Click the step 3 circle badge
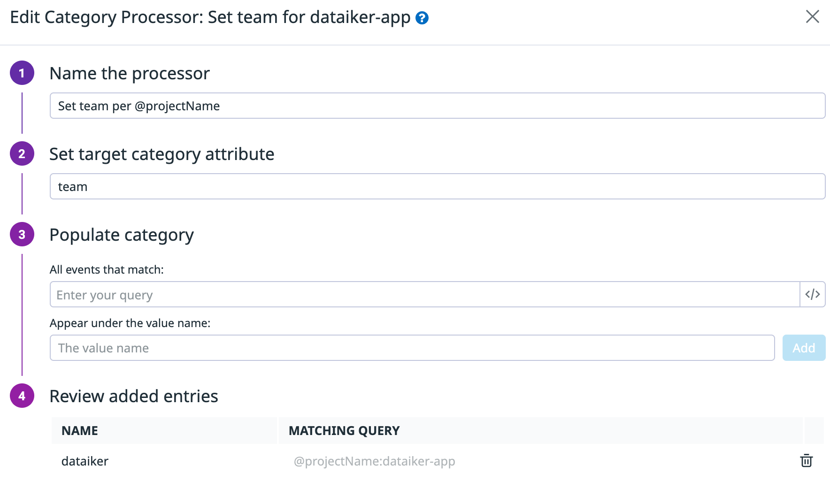Screen dimensions: 830x504 [x=22, y=235]
